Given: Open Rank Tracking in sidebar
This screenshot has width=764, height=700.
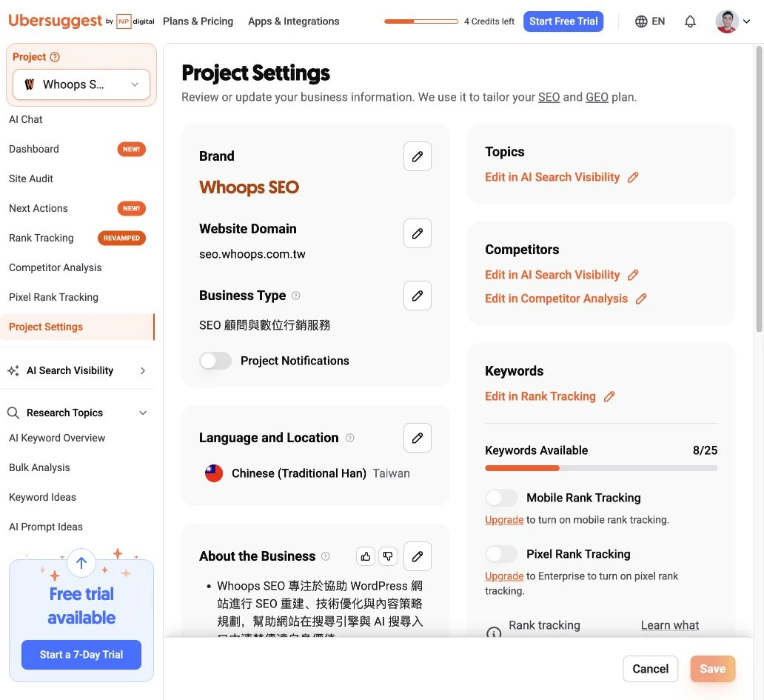Looking at the screenshot, I should tap(41, 239).
